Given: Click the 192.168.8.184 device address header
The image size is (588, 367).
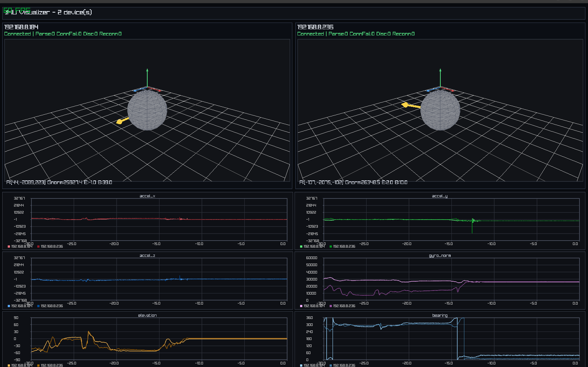Looking at the screenshot, I should tap(21, 27).
